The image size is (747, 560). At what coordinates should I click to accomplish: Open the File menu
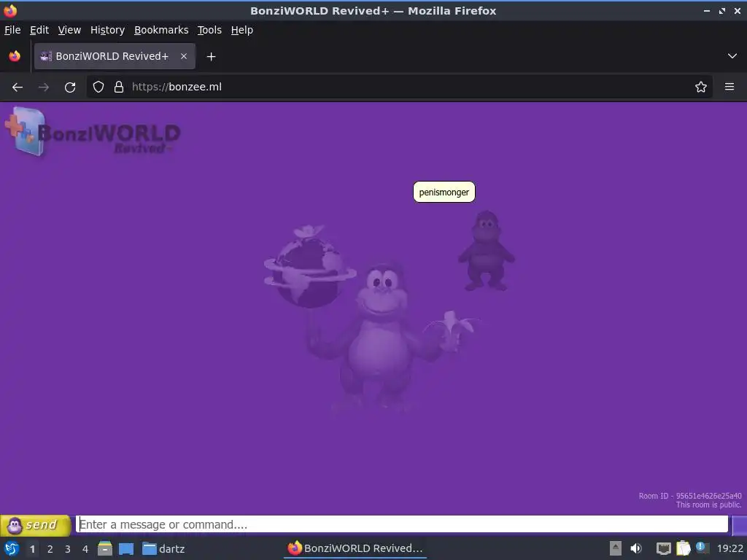click(x=12, y=30)
